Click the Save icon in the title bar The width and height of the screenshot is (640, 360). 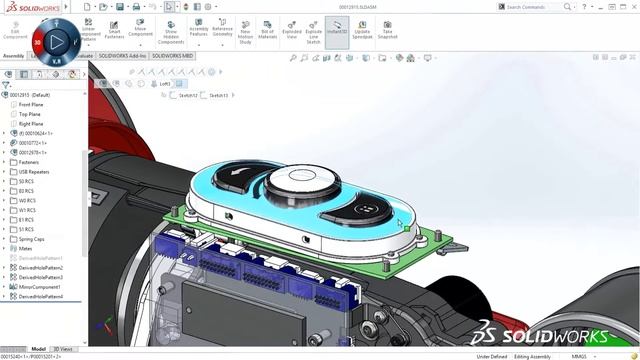point(120,7)
